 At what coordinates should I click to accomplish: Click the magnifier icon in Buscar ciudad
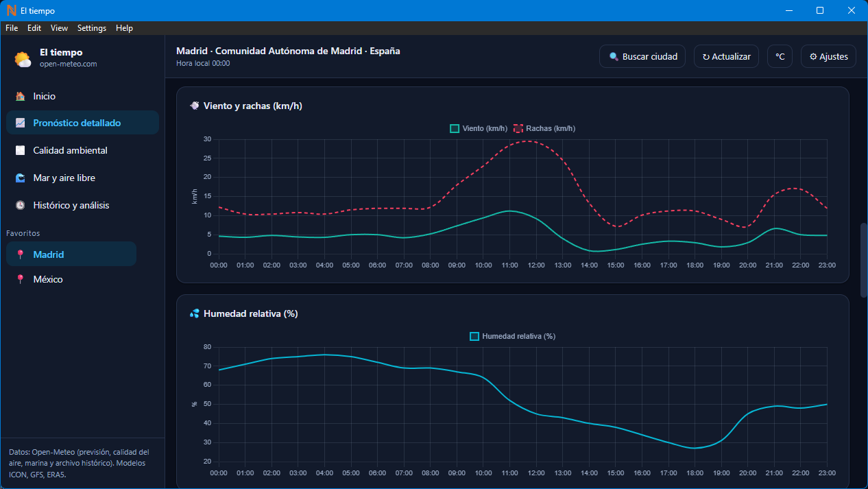coord(614,57)
